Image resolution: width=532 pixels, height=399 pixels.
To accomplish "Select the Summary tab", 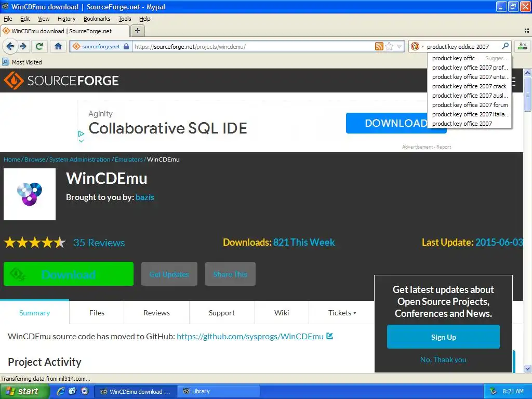I will [x=35, y=313].
